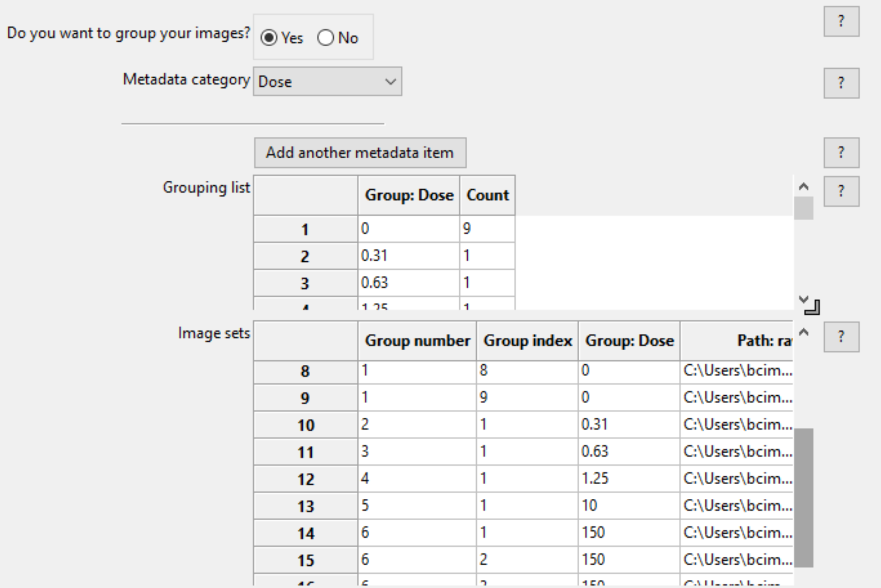Click Group number column header in Image sets
The image size is (881, 588).
click(417, 341)
